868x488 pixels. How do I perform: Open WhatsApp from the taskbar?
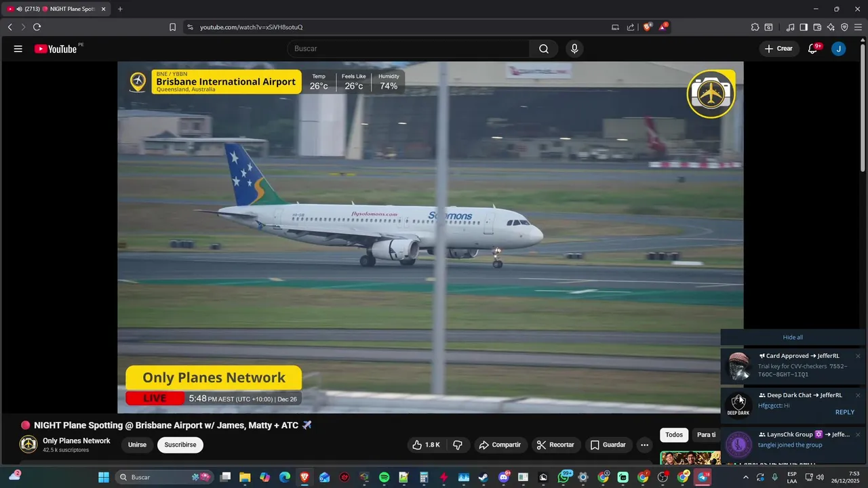pos(564,477)
